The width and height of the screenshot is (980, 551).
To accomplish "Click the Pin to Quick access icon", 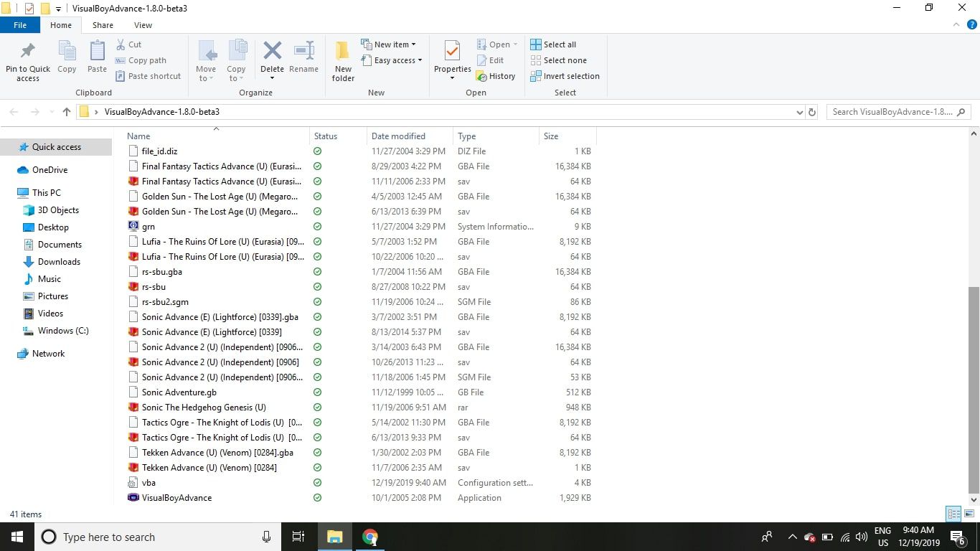I will (28, 52).
